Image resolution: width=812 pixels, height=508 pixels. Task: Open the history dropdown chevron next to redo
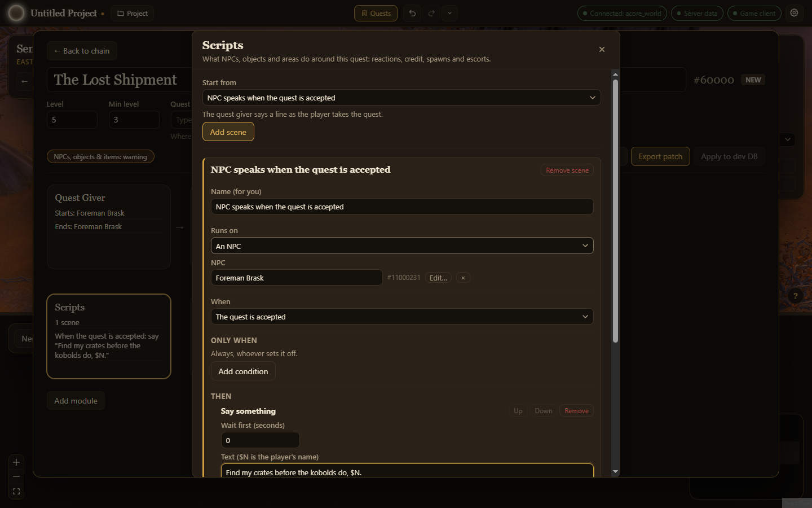[449, 13]
